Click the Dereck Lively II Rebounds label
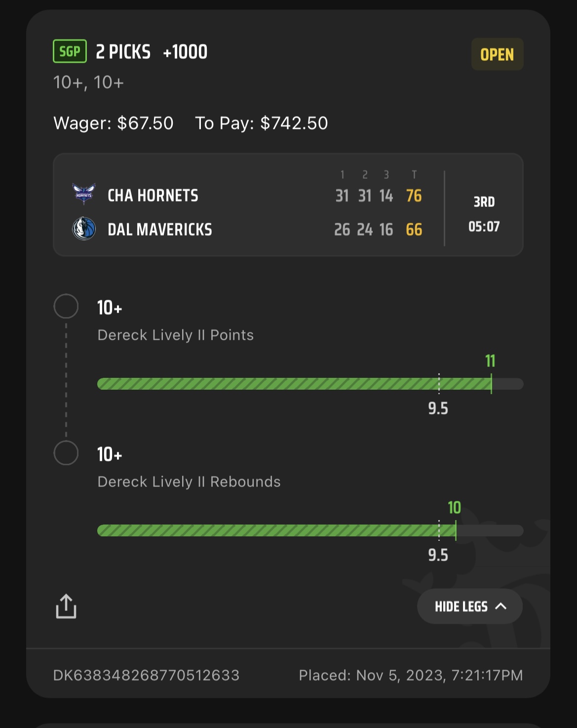The height and width of the screenshot is (728, 577). [x=189, y=482]
